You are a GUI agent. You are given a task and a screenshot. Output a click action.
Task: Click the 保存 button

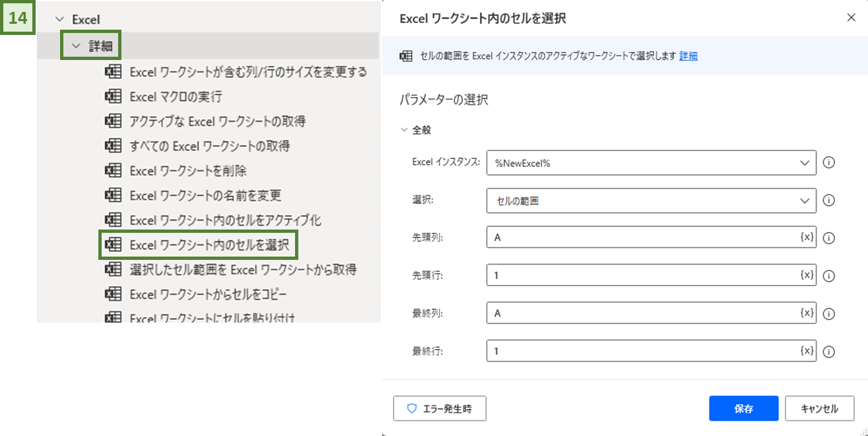(744, 408)
